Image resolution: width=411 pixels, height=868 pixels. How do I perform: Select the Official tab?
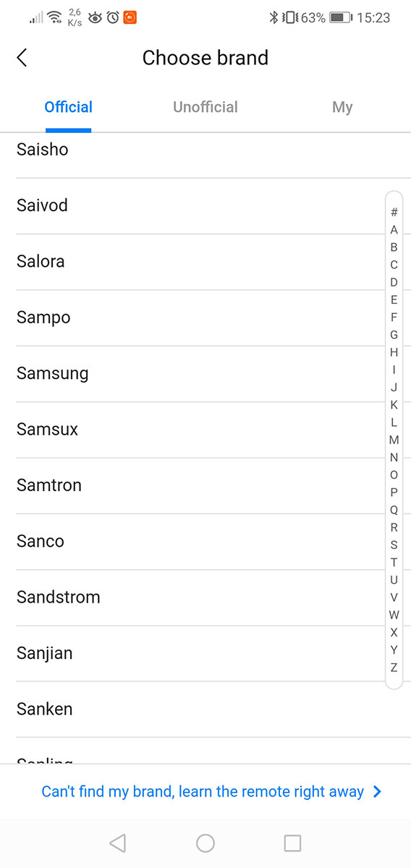coord(68,107)
